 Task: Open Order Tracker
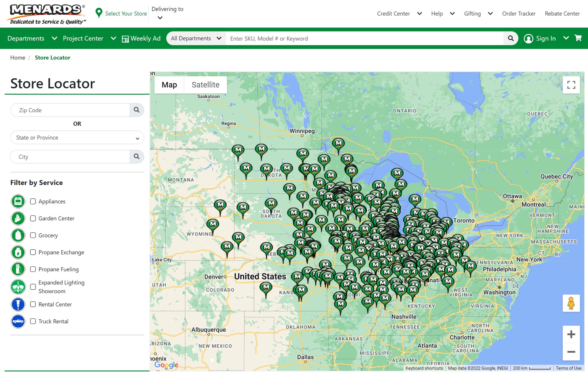tap(519, 13)
